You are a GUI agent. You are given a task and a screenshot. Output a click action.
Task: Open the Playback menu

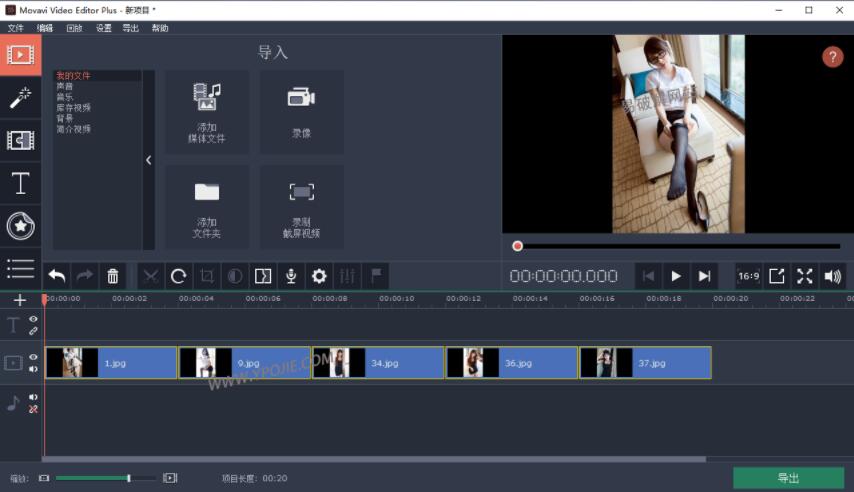point(74,28)
